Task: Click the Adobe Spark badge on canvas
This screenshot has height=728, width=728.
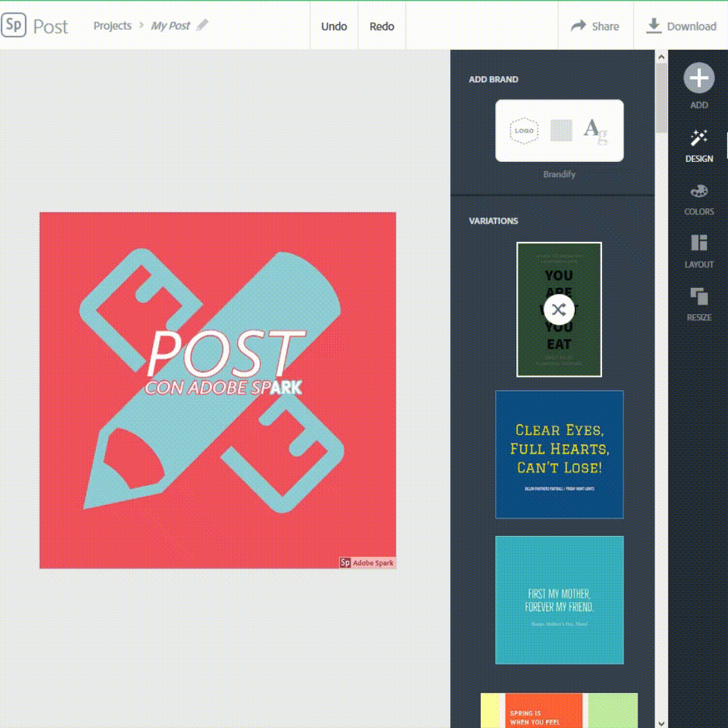Action: [x=367, y=562]
